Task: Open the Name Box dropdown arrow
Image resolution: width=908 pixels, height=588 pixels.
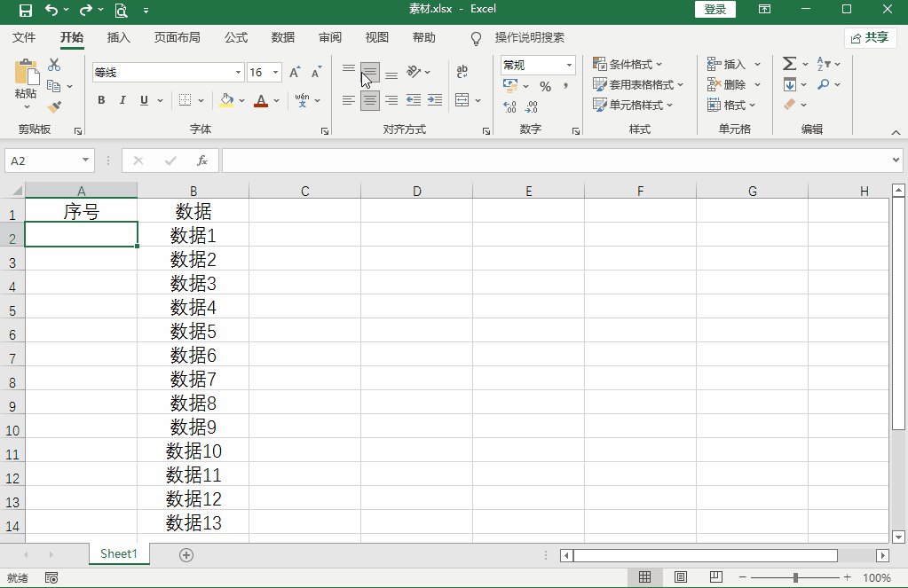Action: pos(85,161)
